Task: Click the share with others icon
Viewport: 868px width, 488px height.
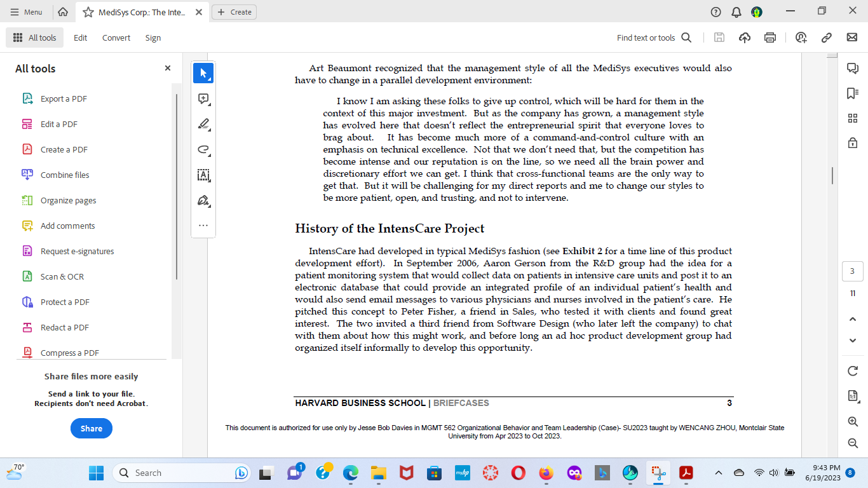Action: pyautogui.click(x=801, y=37)
